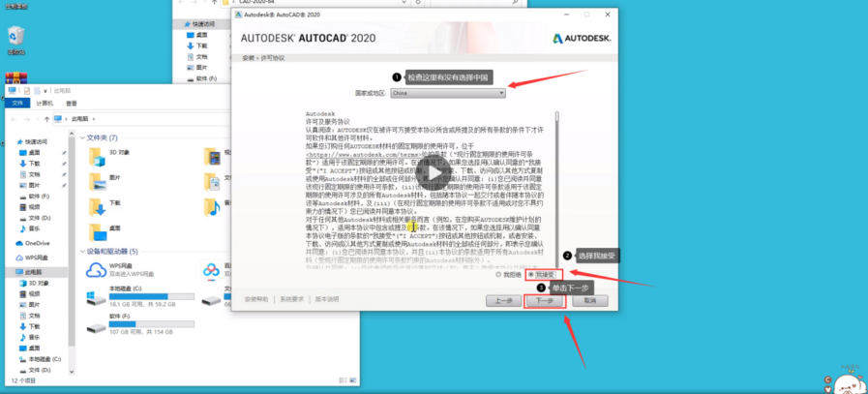Select 软件 (F:) under 快速访问 in 此电脑 window
868x394 pixels.
coord(34,197)
